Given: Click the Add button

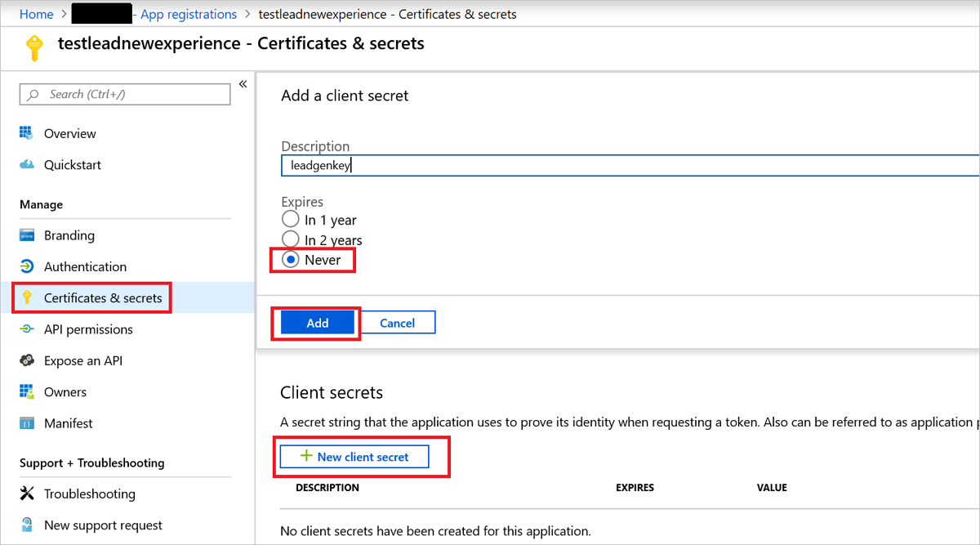Looking at the screenshot, I should tap(317, 323).
